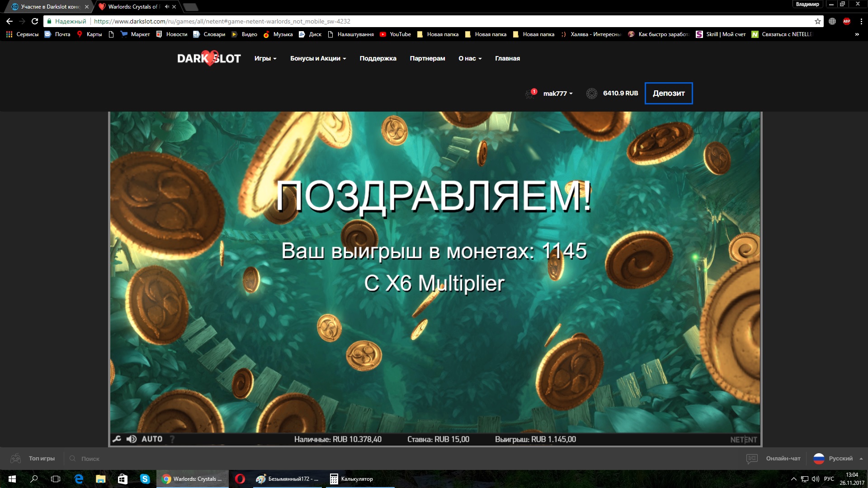Click the Darkslot logo

[x=209, y=58]
